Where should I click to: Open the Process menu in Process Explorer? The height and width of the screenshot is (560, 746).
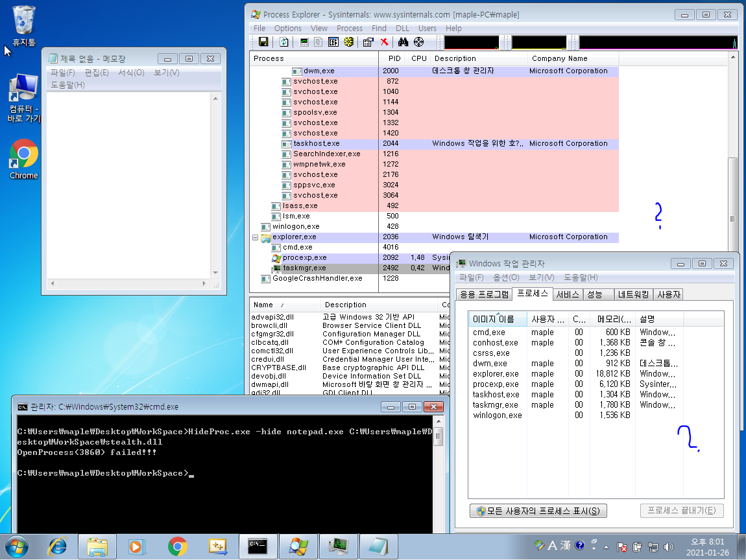coord(349,29)
